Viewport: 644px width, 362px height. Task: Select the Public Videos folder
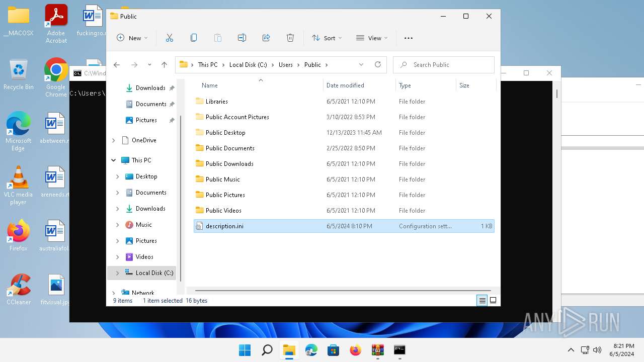344,211
